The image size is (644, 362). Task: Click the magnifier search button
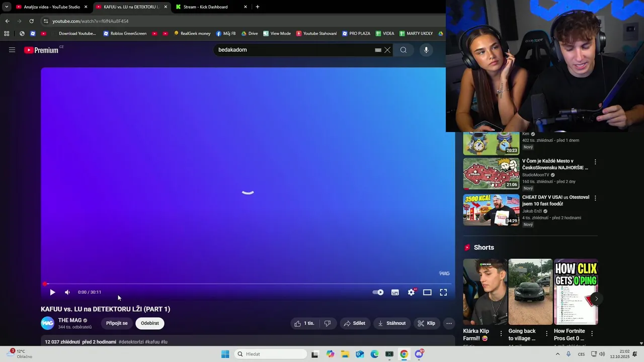pyautogui.click(x=403, y=50)
